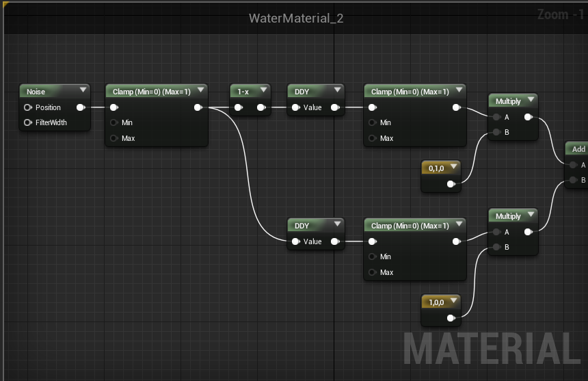588x381 pixels.
Task: Collapse the lower DDY node arrow
Action: click(337, 224)
